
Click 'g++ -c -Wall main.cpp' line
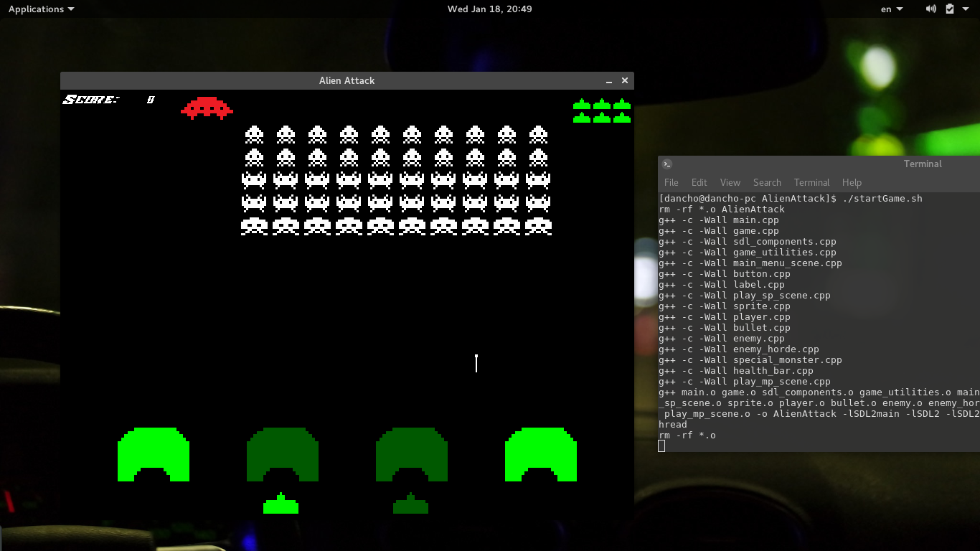719,220
